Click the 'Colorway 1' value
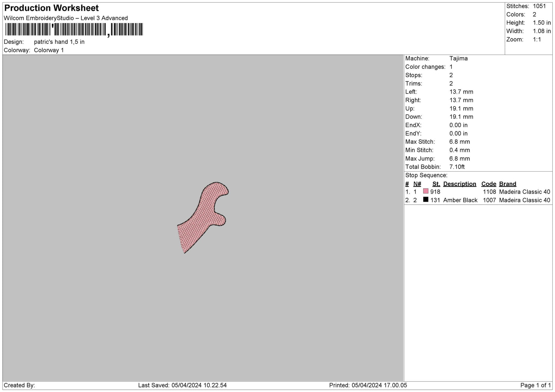The image size is (555, 392). pos(49,50)
